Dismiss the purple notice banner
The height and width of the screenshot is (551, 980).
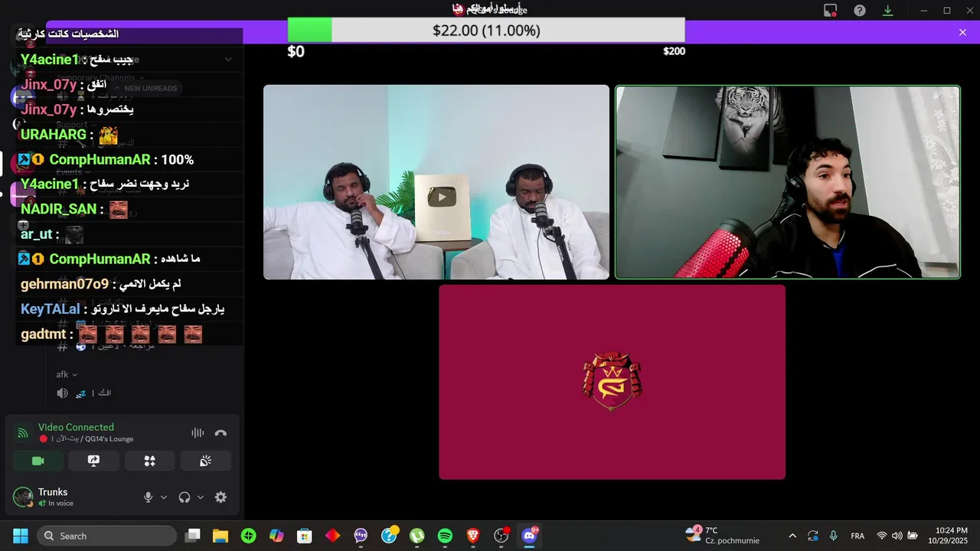point(962,32)
